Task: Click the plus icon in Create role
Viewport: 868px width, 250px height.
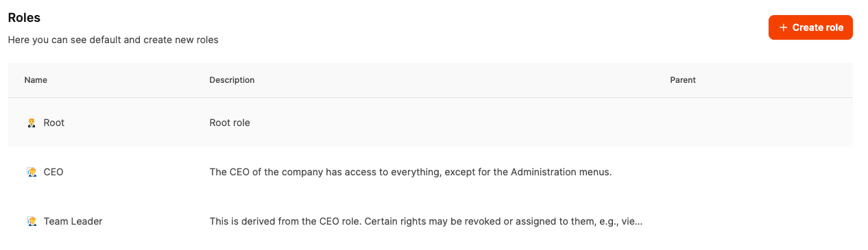Action: (x=784, y=27)
